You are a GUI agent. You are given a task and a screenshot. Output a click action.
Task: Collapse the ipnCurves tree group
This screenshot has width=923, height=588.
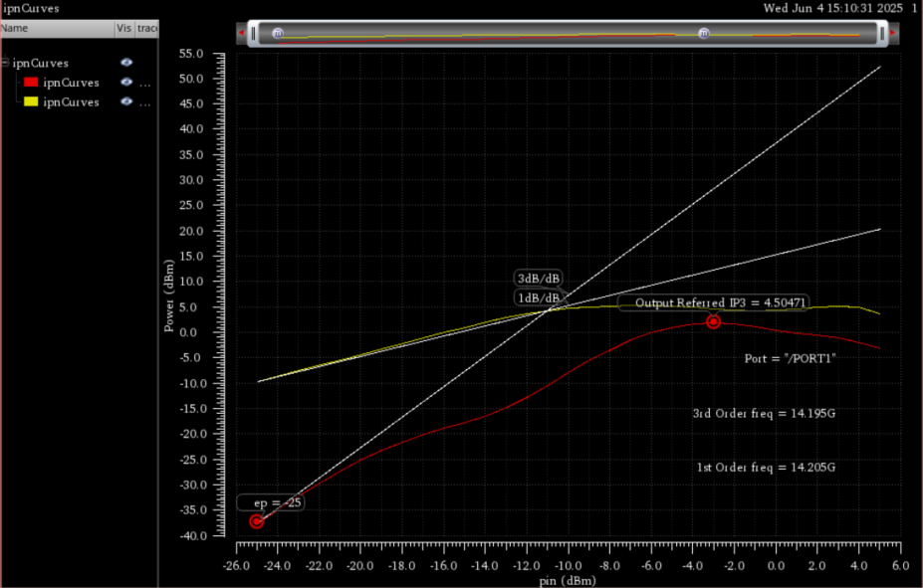pyautogui.click(x=5, y=62)
